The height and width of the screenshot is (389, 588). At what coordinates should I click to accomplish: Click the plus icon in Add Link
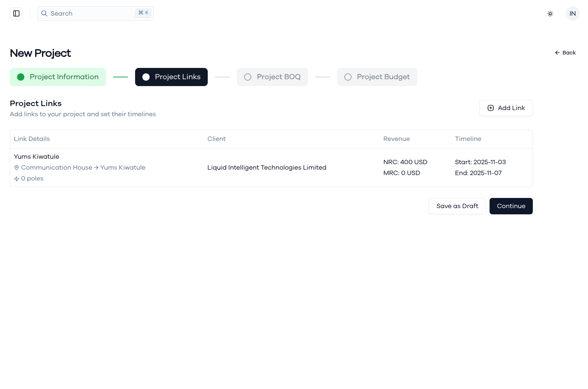tap(490, 108)
